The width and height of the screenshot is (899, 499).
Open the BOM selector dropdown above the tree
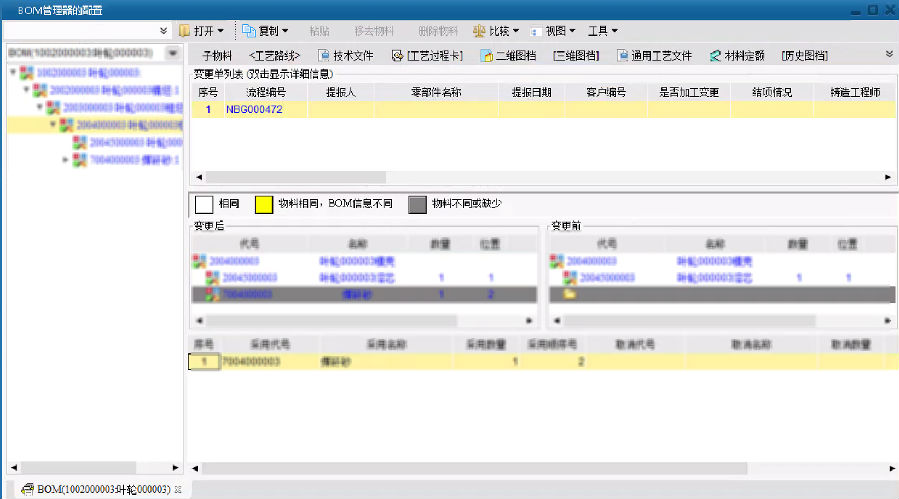(172, 52)
